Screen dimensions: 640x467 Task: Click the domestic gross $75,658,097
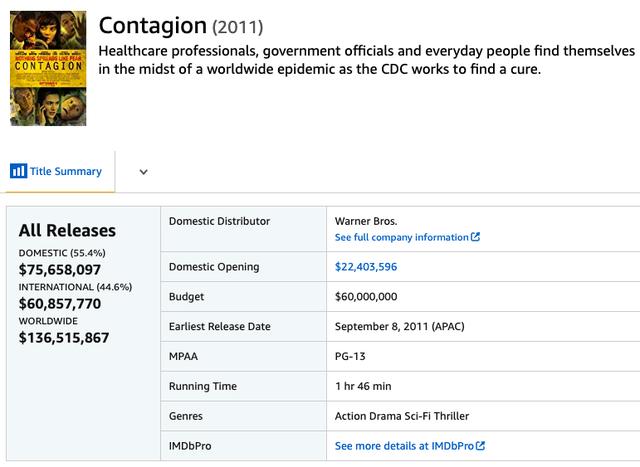tap(60, 270)
